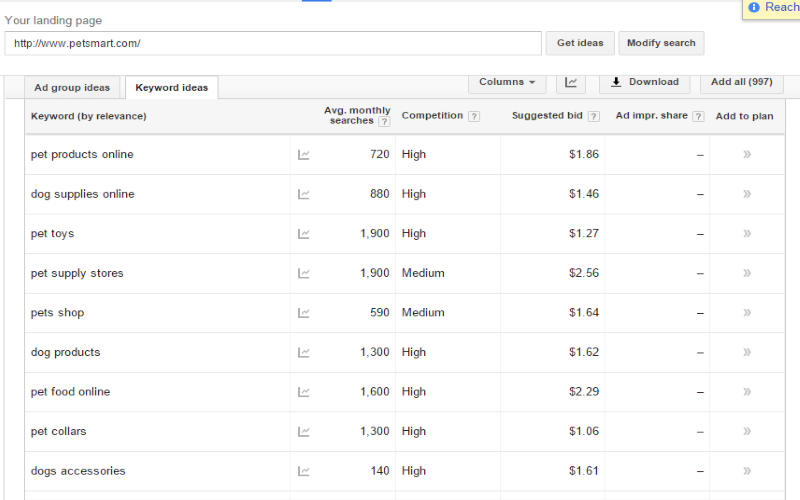The height and width of the screenshot is (500, 800).
Task: Click keyword 'pet toys'
Action: pos(53,233)
